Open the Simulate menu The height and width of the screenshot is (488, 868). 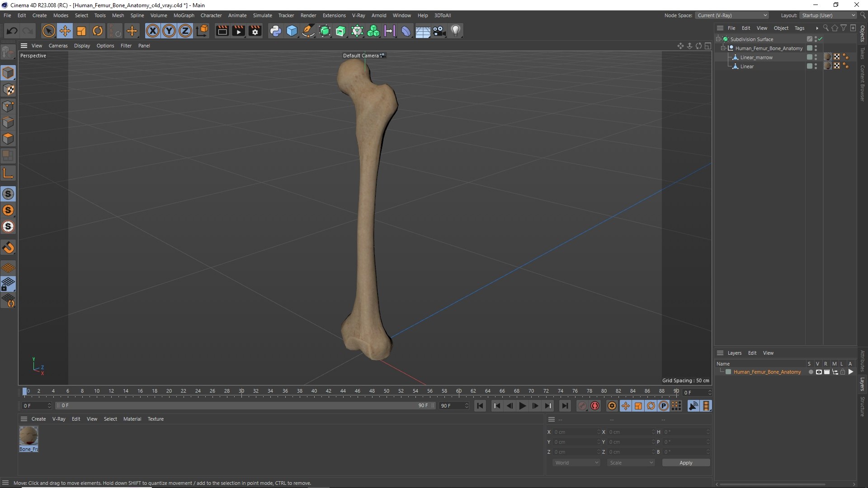pos(262,15)
